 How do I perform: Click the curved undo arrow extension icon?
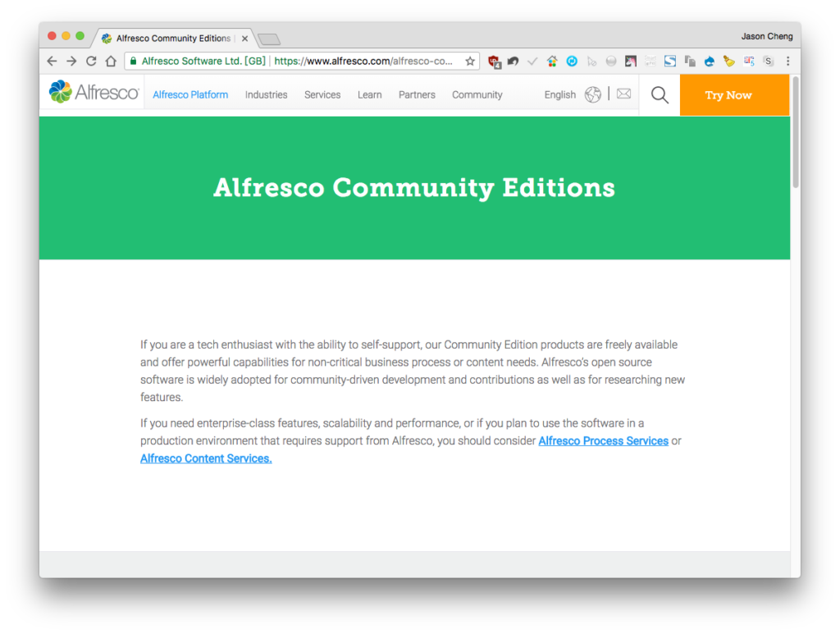point(514,61)
